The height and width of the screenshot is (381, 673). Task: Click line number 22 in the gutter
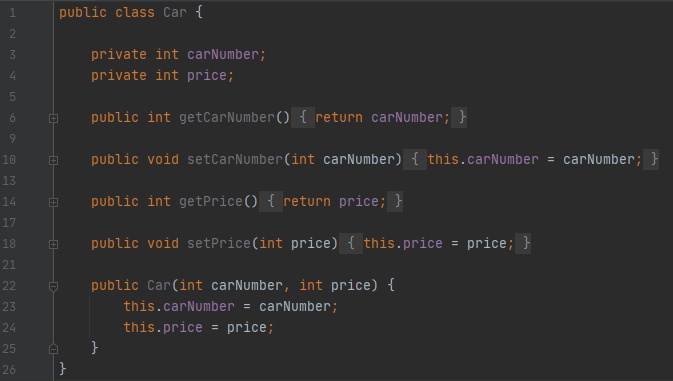[x=9, y=286]
